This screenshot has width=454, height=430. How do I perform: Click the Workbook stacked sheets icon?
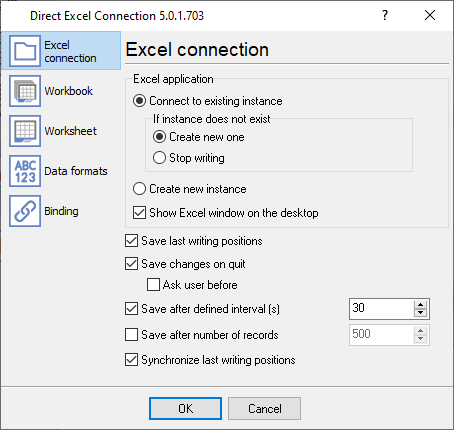(25, 91)
